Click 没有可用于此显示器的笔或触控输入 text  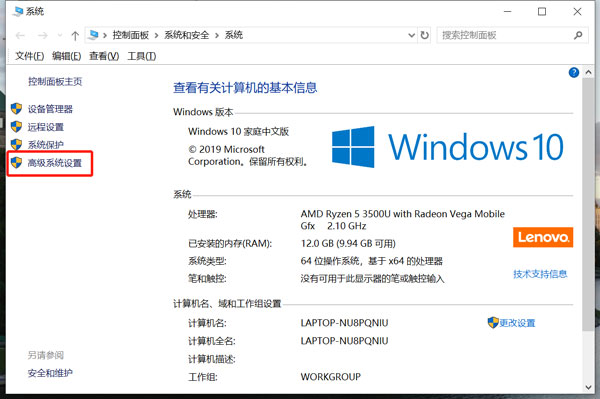coord(372,278)
